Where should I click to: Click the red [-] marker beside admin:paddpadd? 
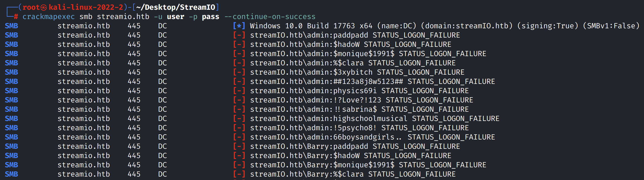click(x=239, y=35)
